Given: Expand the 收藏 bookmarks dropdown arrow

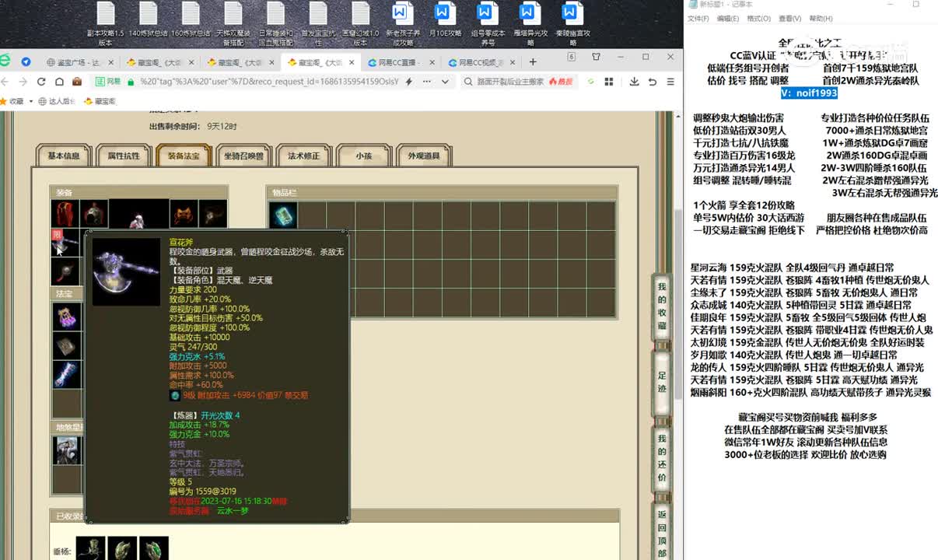Looking at the screenshot, I should tap(30, 101).
